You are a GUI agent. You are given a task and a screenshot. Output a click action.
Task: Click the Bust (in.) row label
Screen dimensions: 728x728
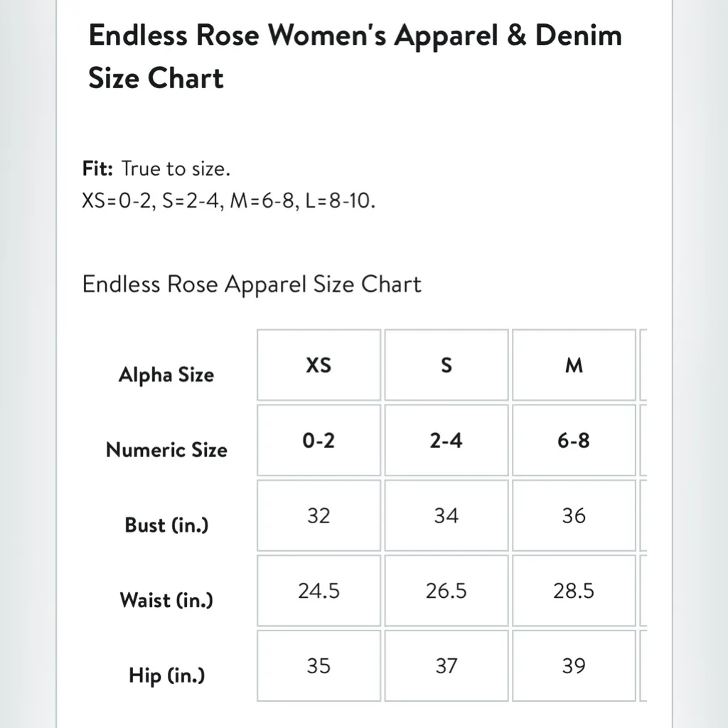(x=166, y=525)
